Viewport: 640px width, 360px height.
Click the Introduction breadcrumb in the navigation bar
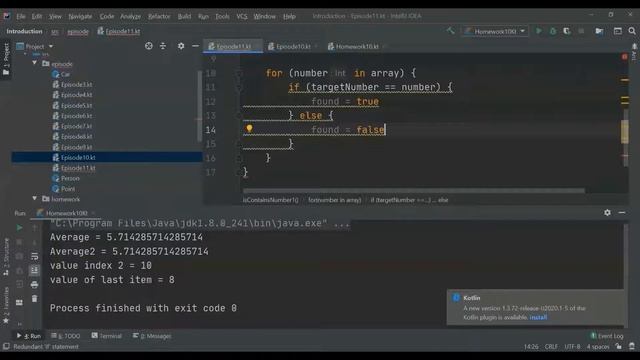(24, 31)
